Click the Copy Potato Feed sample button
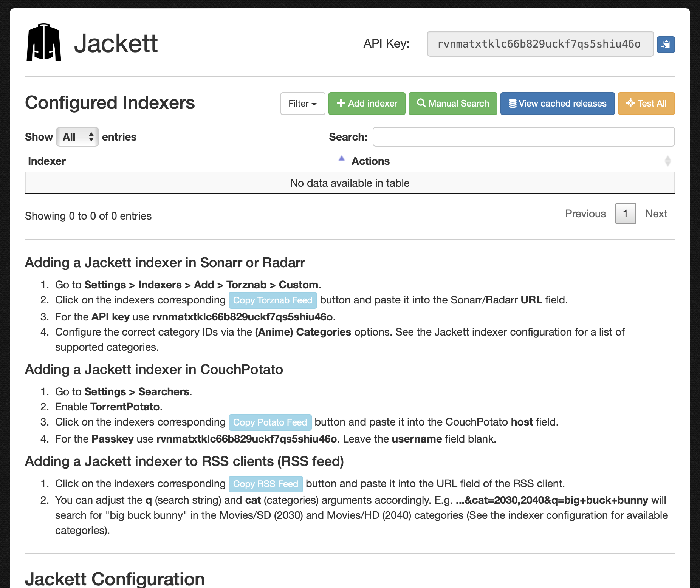 (x=270, y=422)
